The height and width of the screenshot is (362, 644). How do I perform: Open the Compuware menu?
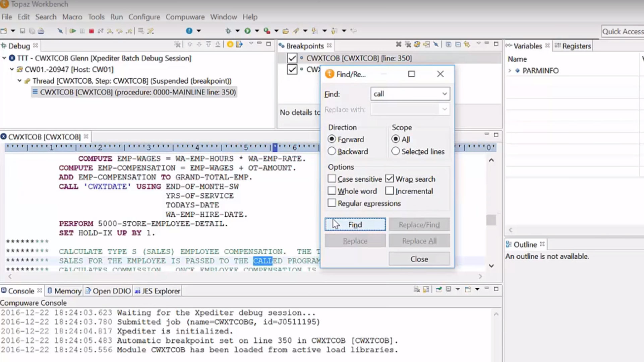(185, 17)
